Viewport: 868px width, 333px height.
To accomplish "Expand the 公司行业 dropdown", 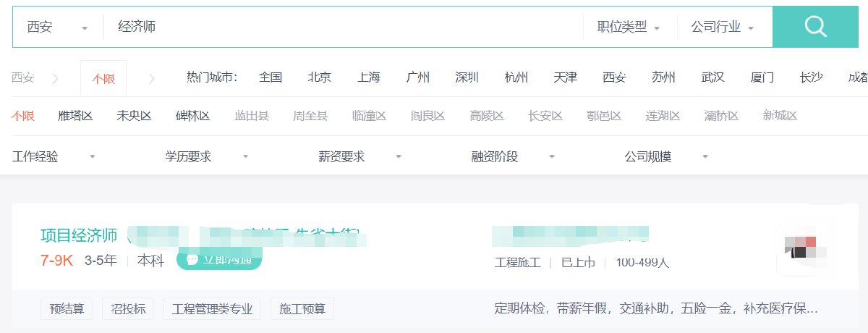I will (722, 27).
